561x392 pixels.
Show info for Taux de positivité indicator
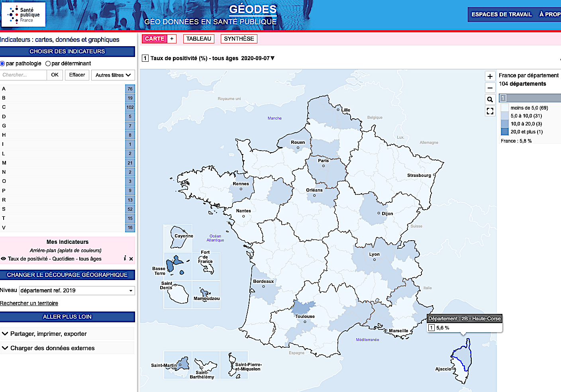click(x=125, y=259)
